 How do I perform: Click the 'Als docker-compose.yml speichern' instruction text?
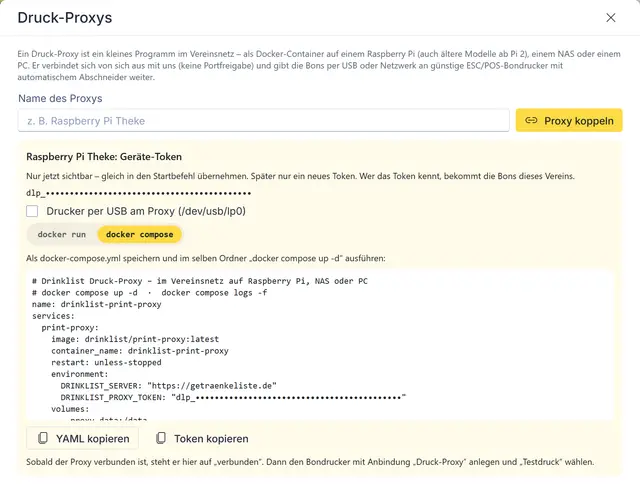(206, 258)
